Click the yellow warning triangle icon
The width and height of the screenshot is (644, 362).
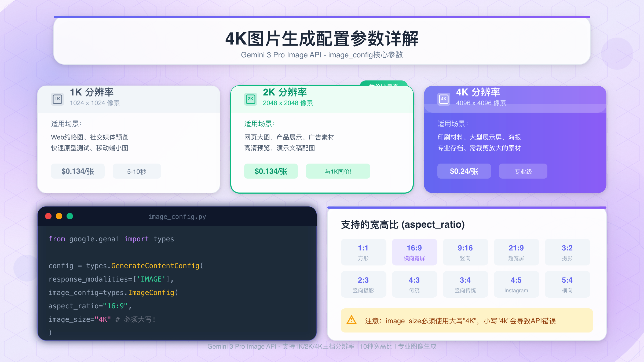coord(352,320)
